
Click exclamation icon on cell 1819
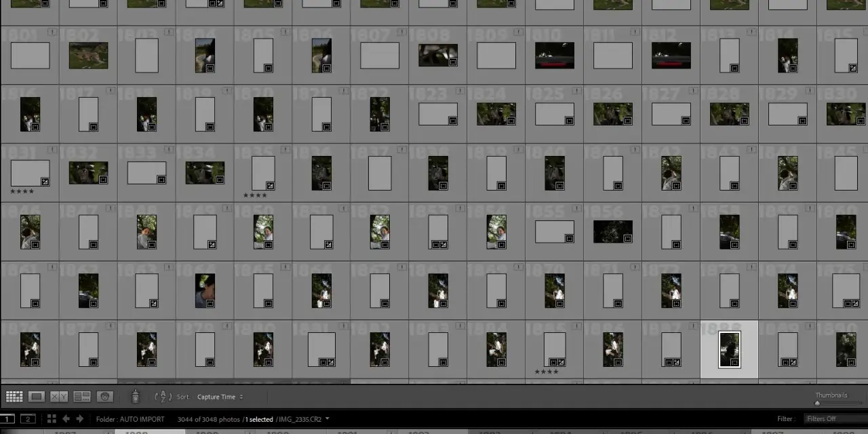pos(228,92)
